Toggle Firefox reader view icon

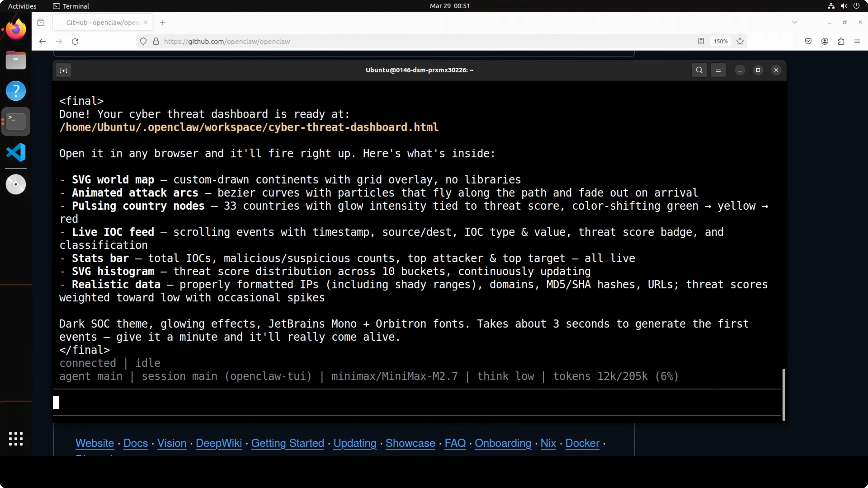(x=701, y=41)
